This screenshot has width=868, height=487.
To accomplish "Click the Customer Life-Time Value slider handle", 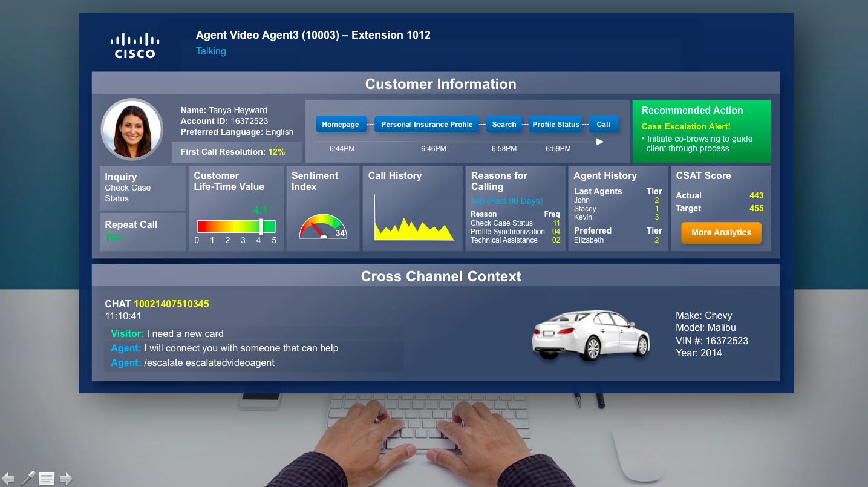I will coord(261,226).
